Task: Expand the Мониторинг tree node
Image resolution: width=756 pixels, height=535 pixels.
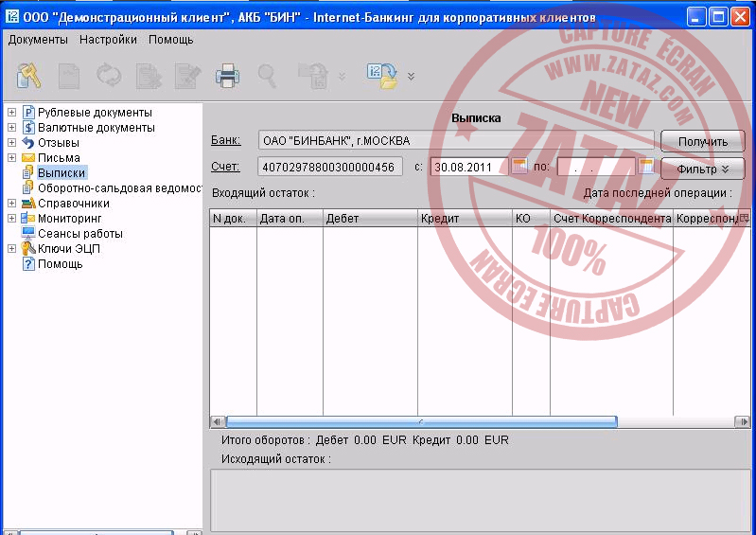Action: coord(11,218)
